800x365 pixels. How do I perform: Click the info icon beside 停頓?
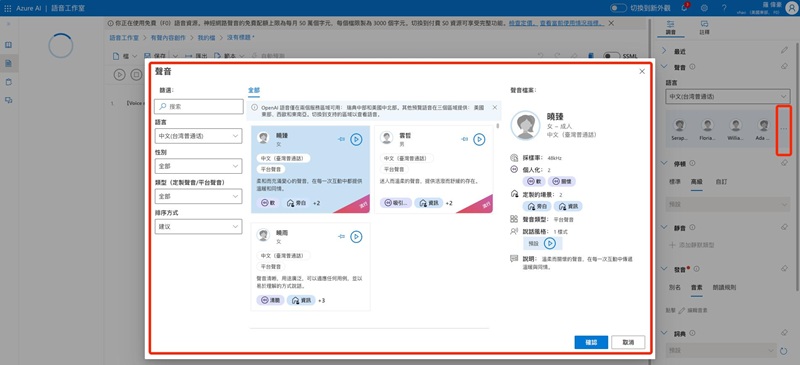[x=692, y=163]
